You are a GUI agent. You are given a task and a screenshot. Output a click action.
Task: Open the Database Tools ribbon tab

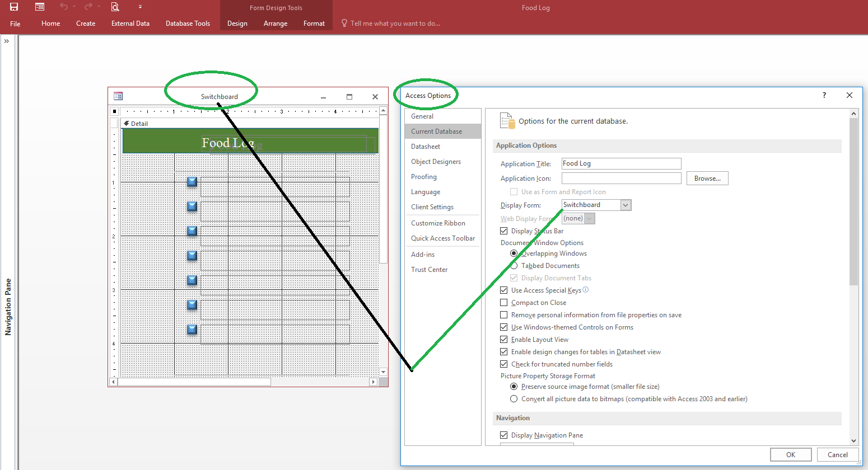point(188,23)
